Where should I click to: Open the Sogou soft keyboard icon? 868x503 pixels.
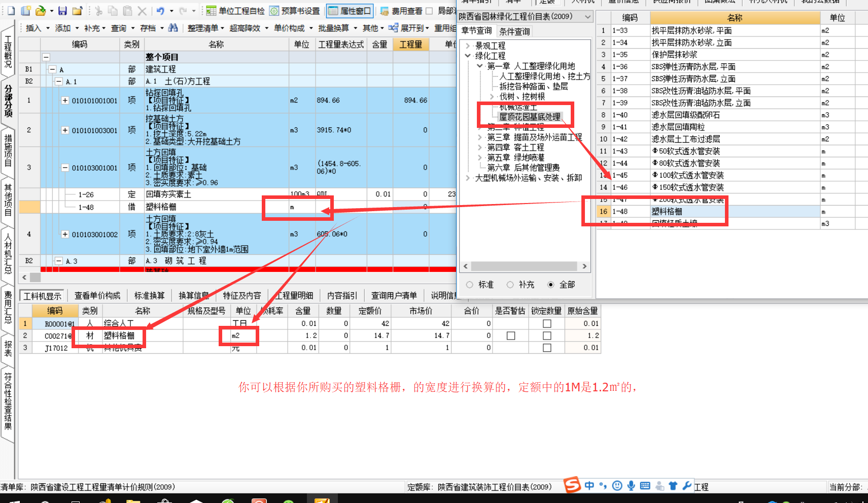645,486
